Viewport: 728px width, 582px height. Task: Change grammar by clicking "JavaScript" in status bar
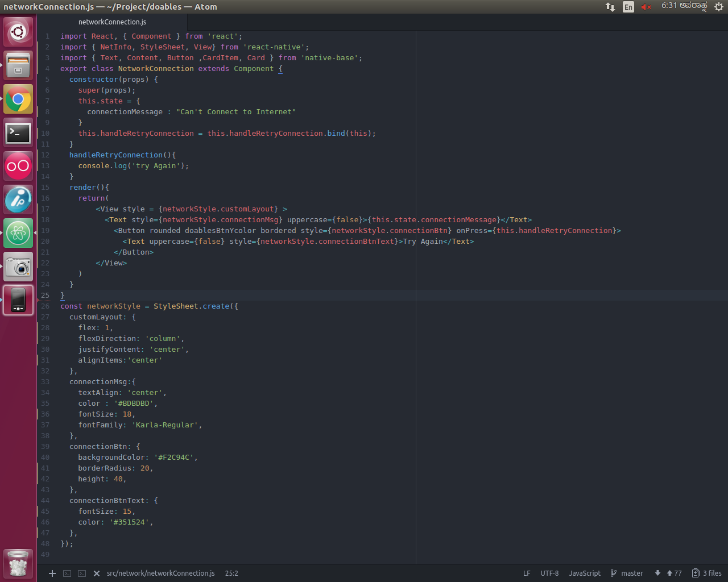pyautogui.click(x=584, y=573)
